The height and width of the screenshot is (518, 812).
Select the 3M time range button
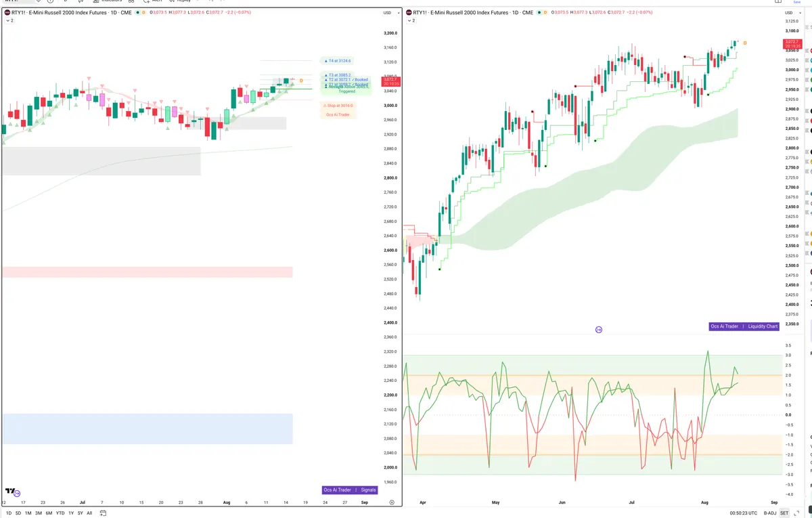[x=39, y=513]
